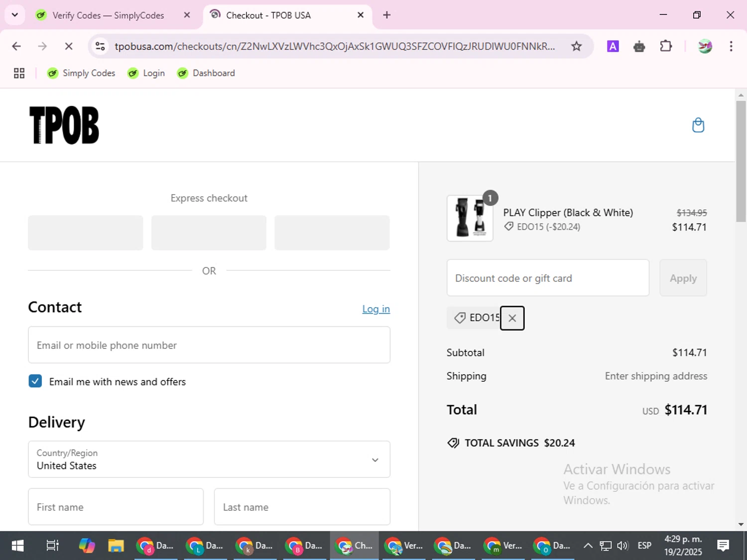Stop loading the page
This screenshot has height=560, width=747.
click(x=69, y=46)
